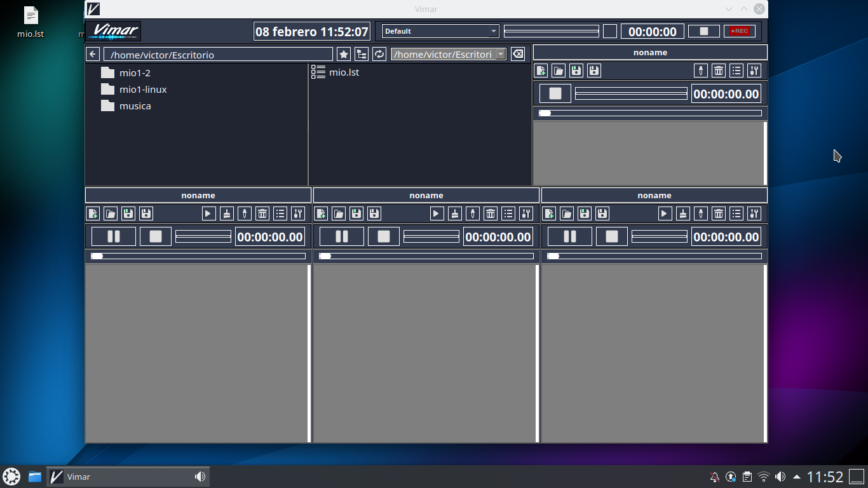The height and width of the screenshot is (488, 868).
Task: Stop playback in bottom-right player
Action: [612, 236]
